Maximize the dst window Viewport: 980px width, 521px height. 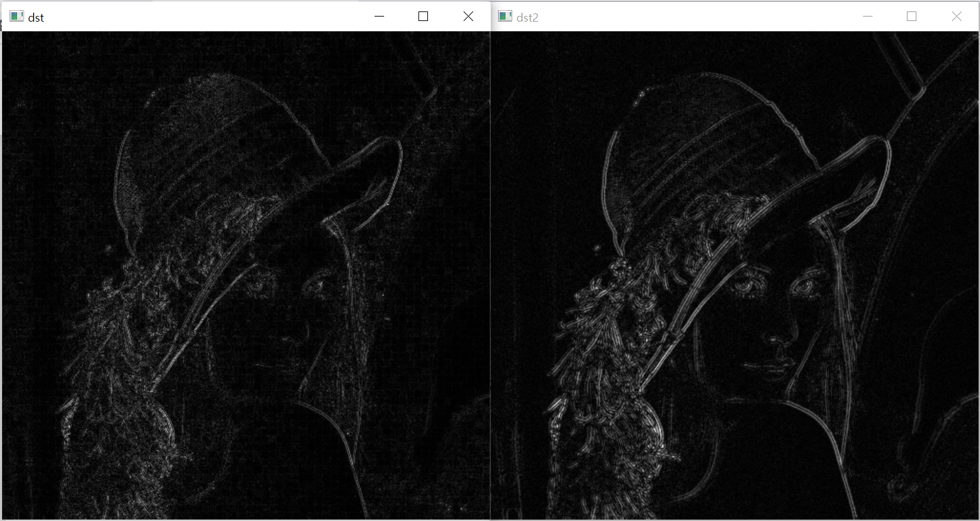click(x=424, y=17)
